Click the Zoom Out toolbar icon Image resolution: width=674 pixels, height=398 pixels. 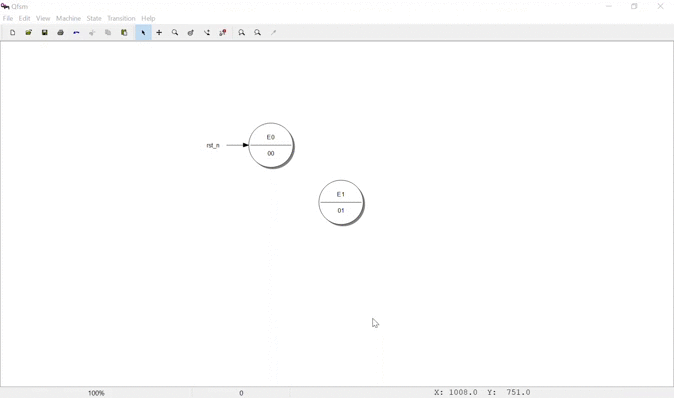pyautogui.click(x=257, y=32)
